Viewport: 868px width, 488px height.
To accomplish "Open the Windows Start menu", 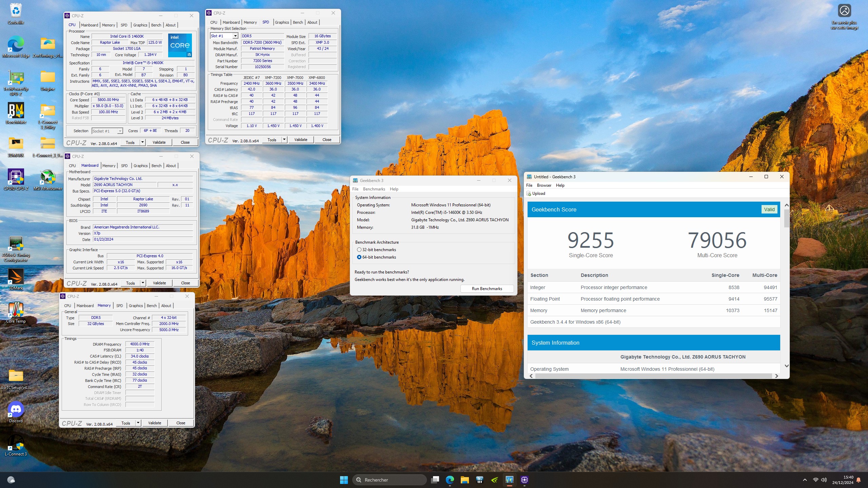I will tap(344, 480).
